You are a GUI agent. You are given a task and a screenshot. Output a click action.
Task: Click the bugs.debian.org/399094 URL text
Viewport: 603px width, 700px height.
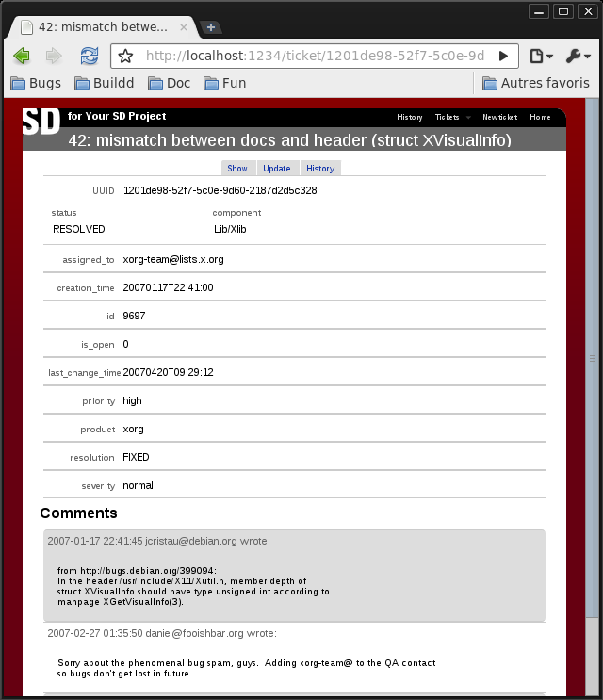tap(148, 571)
